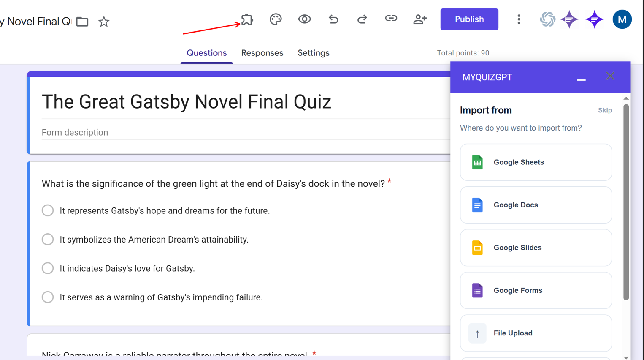Click the form title 'The Great Gatsby Novel Final Quiz'
Image resolution: width=644 pixels, height=360 pixels.
tap(186, 102)
